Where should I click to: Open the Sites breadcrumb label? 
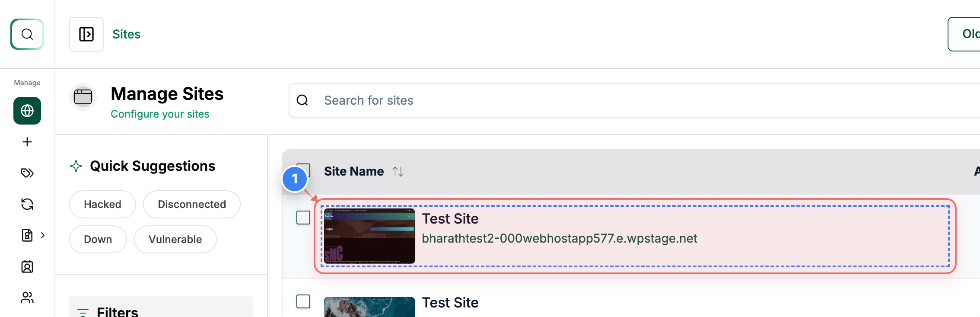[126, 34]
